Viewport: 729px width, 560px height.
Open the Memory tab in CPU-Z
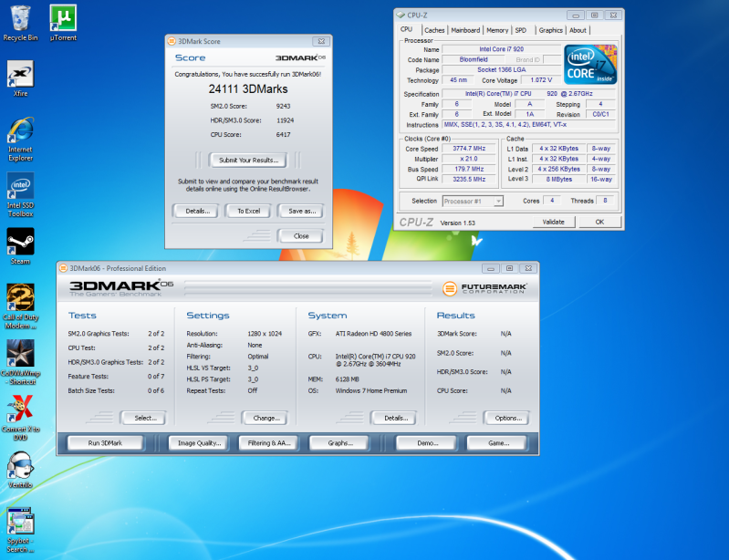[x=497, y=30]
